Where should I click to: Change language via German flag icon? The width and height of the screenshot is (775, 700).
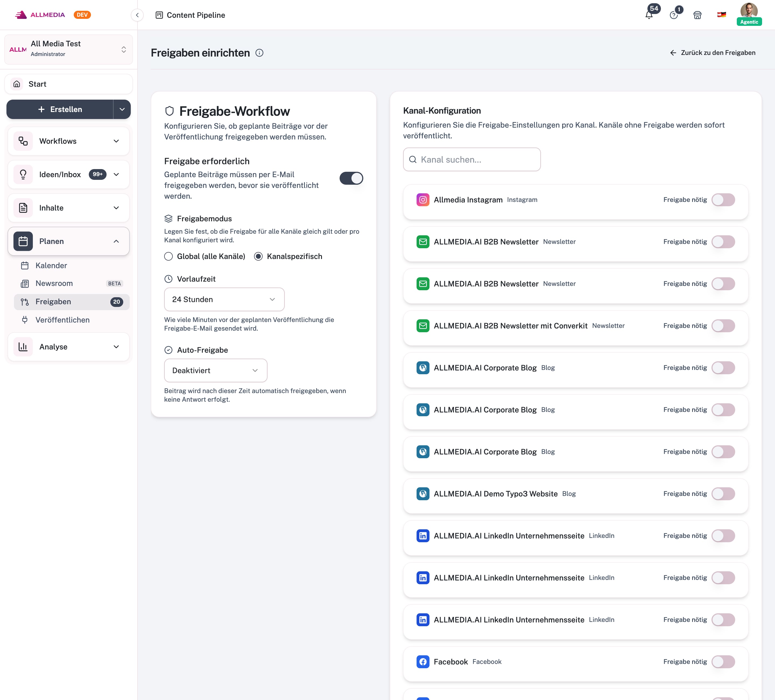721,15
